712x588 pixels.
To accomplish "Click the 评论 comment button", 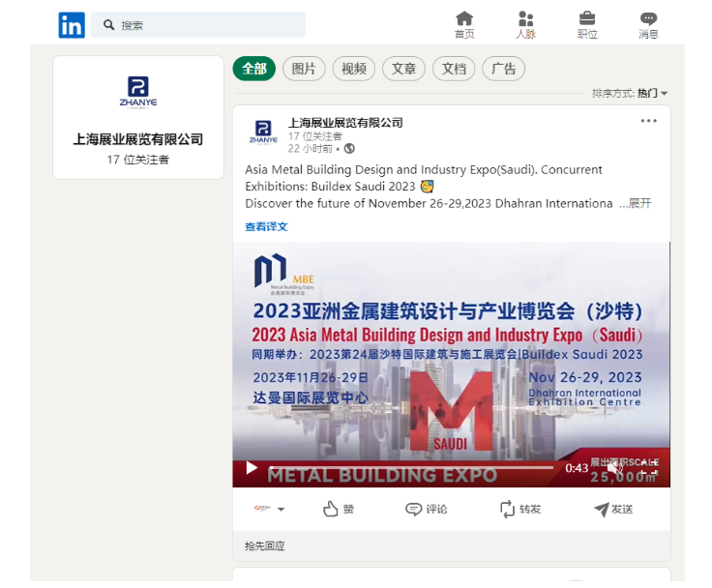I will 427,509.
